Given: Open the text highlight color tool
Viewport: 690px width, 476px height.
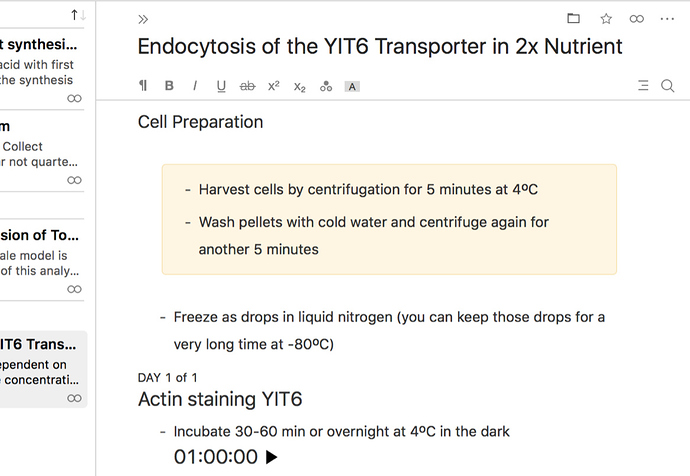Looking at the screenshot, I should (x=352, y=87).
